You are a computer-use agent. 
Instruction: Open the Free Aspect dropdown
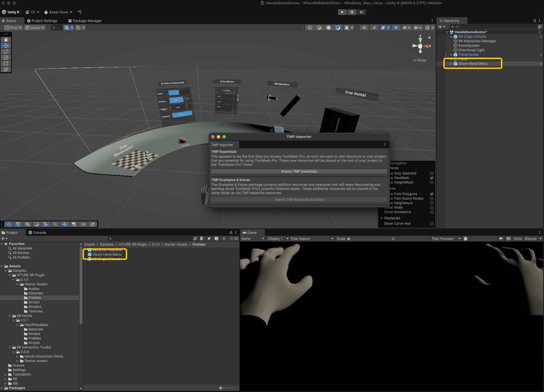point(312,239)
